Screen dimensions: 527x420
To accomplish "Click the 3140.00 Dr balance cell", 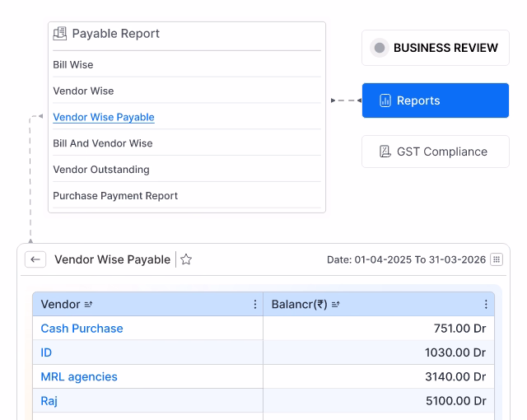I will pos(379,376).
